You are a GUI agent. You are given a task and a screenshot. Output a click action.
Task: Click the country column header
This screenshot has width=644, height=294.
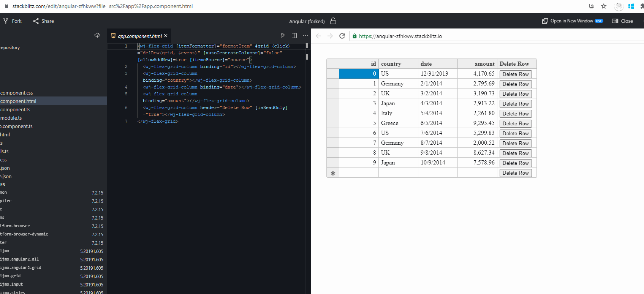click(x=398, y=64)
